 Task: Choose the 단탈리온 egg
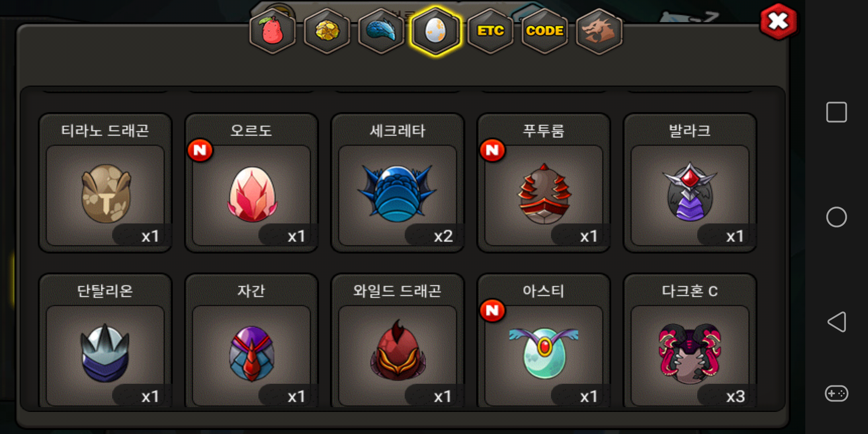(x=105, y=341)
